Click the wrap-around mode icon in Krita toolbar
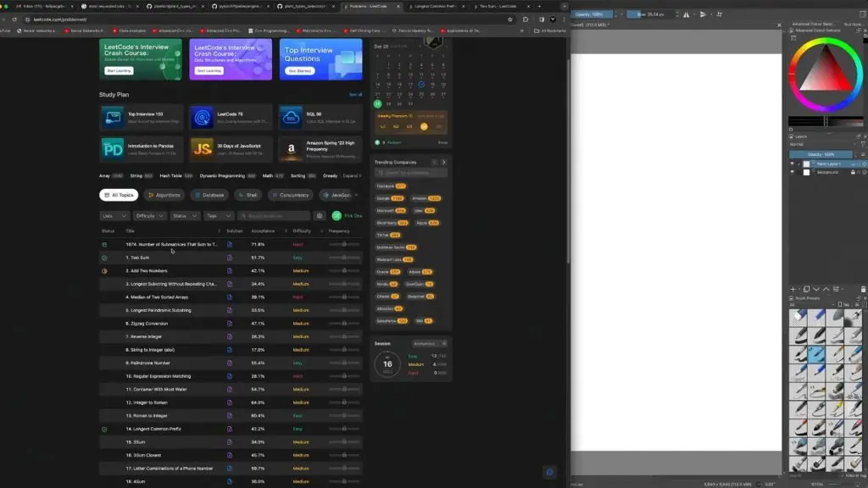The width and height of the screenshot is (868, 488). point(720,14)
